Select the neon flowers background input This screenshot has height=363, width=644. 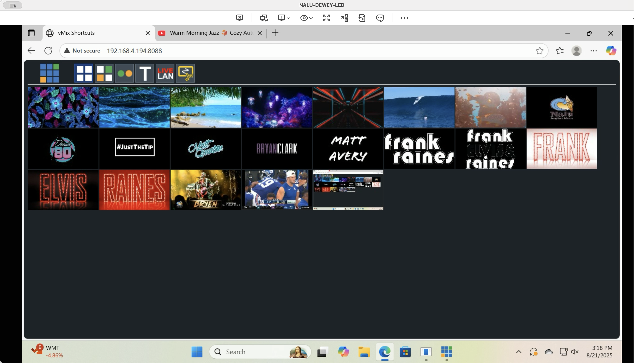tap(63, 107)
